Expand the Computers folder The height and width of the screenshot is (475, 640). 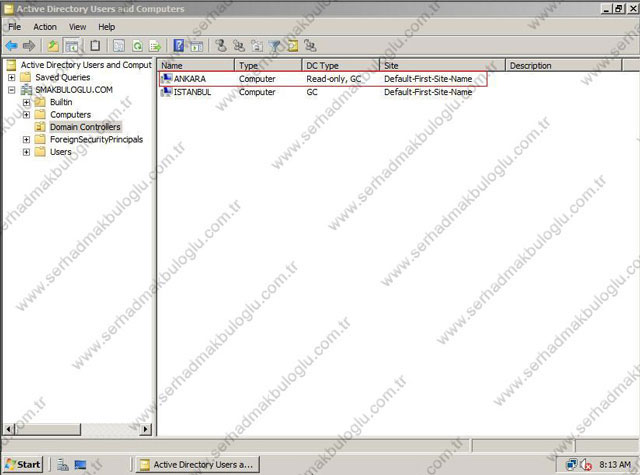click(27, 115)
